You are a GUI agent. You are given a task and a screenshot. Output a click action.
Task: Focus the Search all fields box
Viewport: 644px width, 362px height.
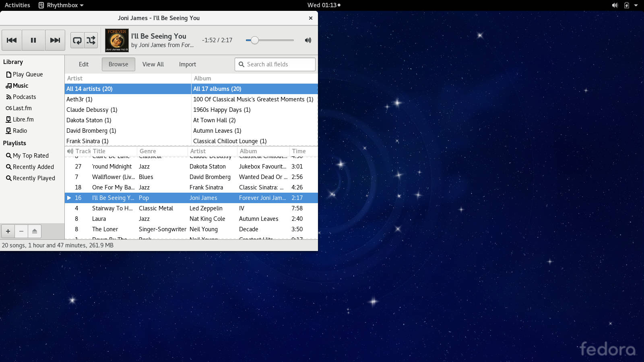click(x=275, y=64)
